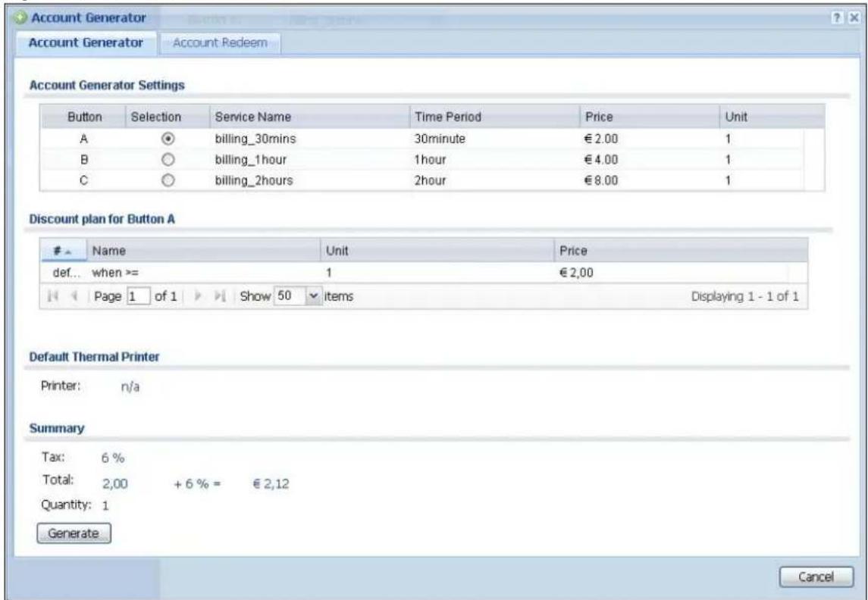Viewport: 868px width, 600px height.
Task: Click the page number input field
Action: pyautogui.click(x=139, y=296)
